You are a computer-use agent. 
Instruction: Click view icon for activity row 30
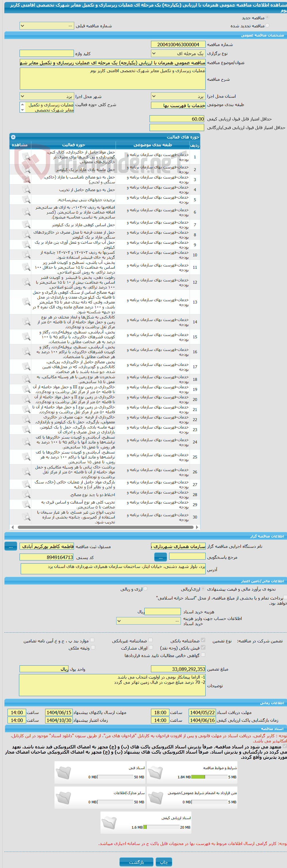coord(26,517)
